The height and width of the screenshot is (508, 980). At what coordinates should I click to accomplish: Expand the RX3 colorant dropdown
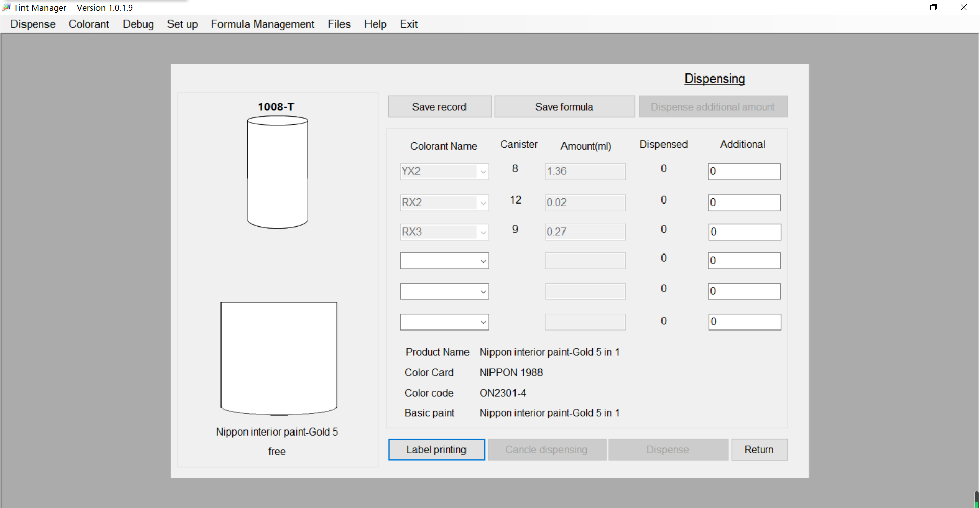pos(483,232)
